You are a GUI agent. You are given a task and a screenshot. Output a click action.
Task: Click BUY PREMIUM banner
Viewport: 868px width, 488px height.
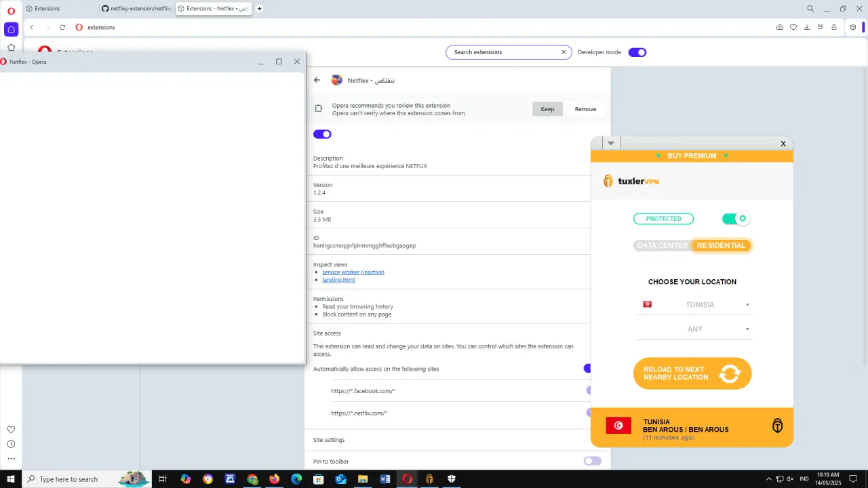click(692, 156)
